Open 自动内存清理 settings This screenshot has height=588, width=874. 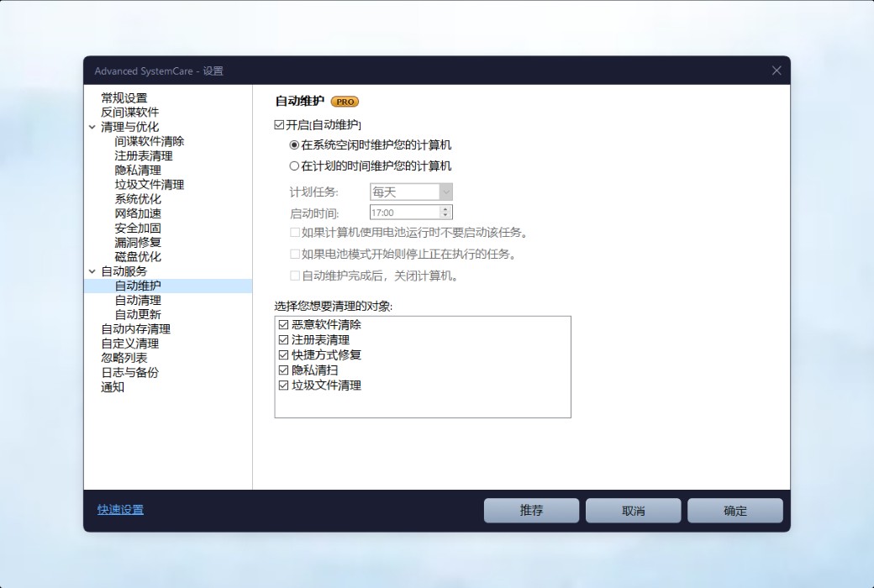click(136, 329)
